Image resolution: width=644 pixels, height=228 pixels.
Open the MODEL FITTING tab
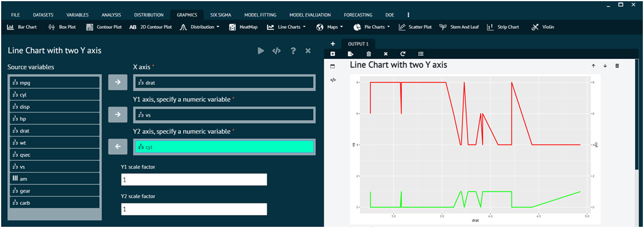click(x=261, y=15)
